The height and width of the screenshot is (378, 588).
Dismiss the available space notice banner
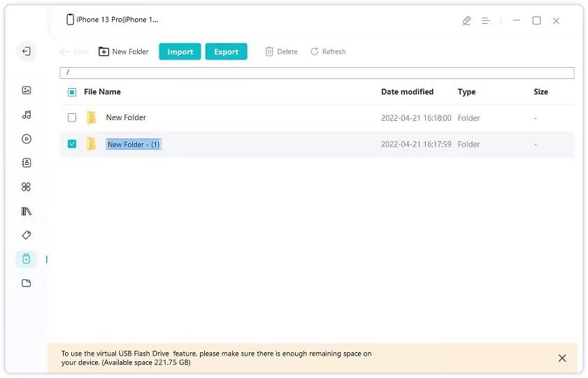(x=562, y=358)
